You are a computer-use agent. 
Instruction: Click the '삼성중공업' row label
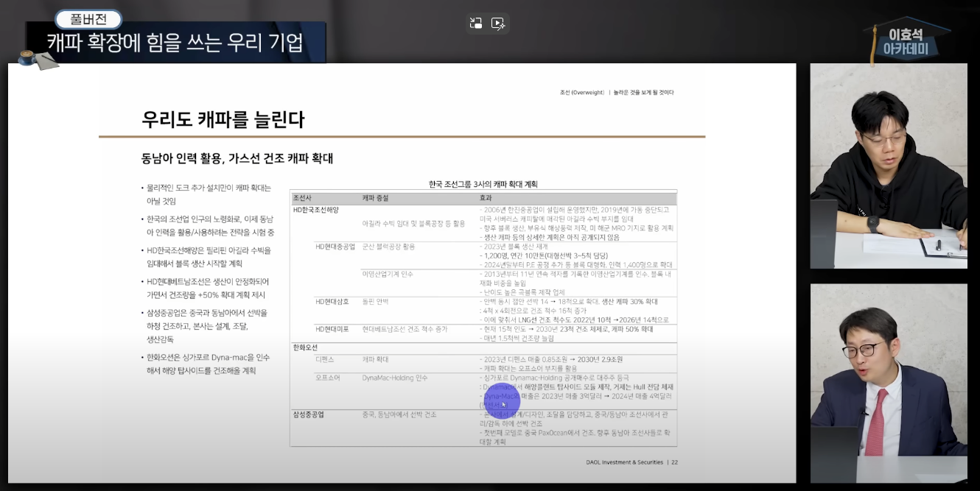pos(308,415)
